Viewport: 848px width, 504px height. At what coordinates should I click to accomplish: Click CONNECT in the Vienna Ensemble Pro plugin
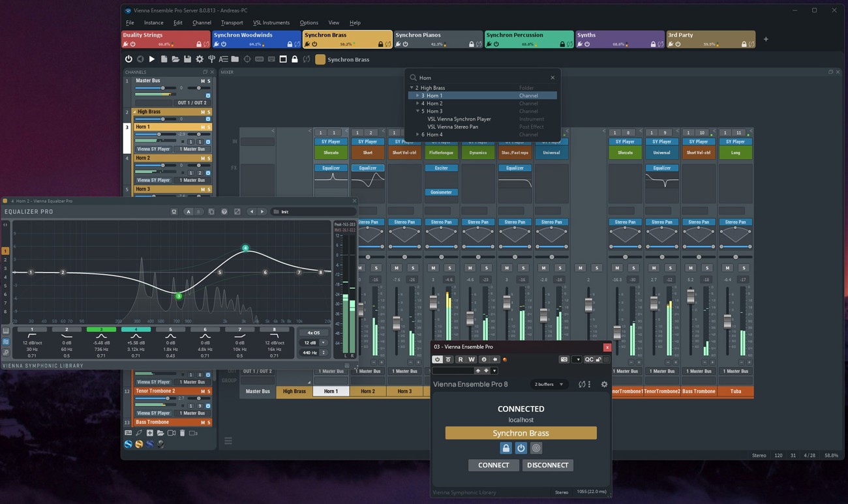[494, 465]
